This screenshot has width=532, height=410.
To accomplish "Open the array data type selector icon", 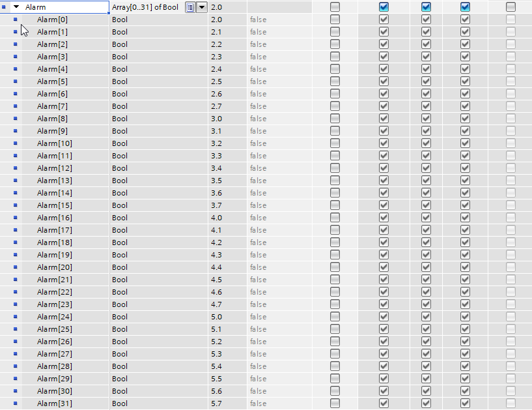I will pos(190,7).
